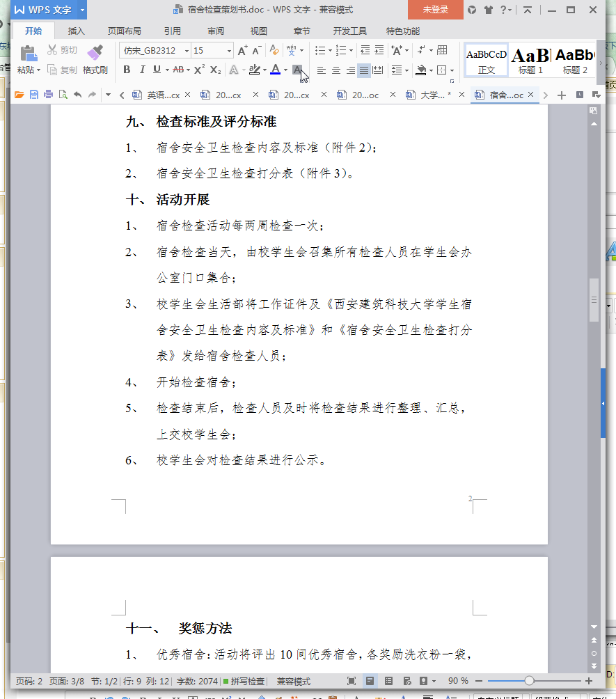Viewport: 616px width, 699px height.
Task: Click the character shading icon
Action: pos(297,70)
